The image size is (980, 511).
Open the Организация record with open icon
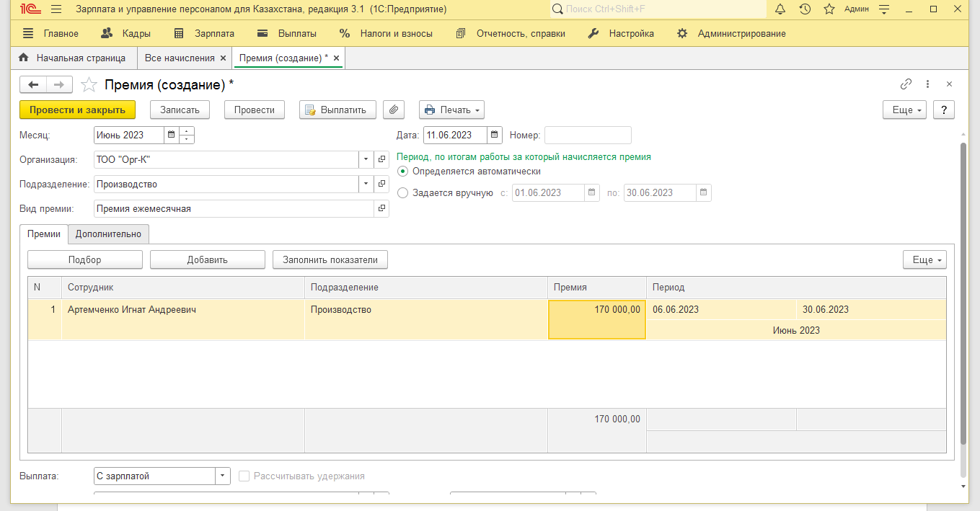tap(381, 159)
